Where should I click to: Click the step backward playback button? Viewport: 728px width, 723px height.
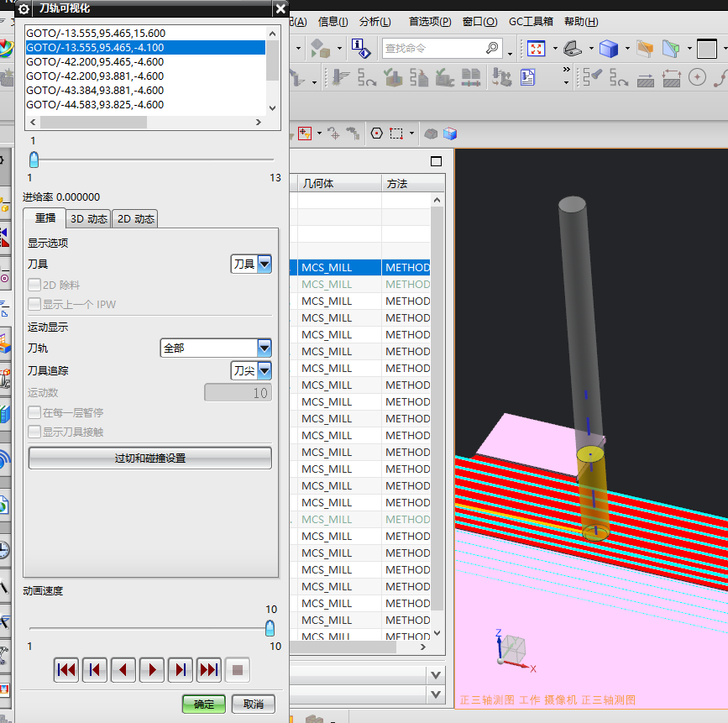[x=95, y=669]
